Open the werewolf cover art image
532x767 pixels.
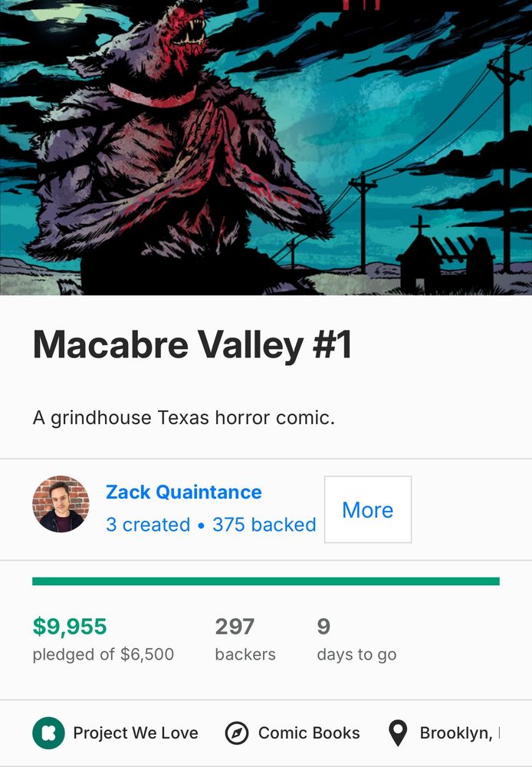[x=266, y=147]
